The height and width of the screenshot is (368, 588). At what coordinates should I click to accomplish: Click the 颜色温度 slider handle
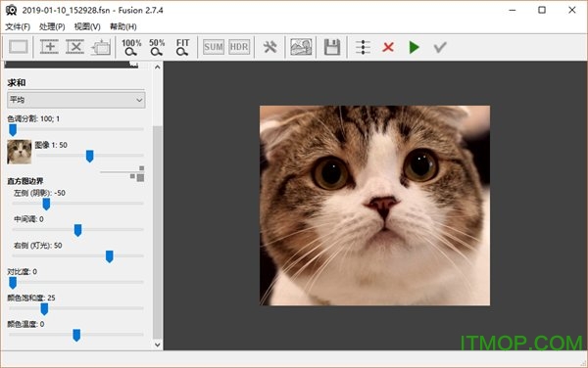pos(76,336)
